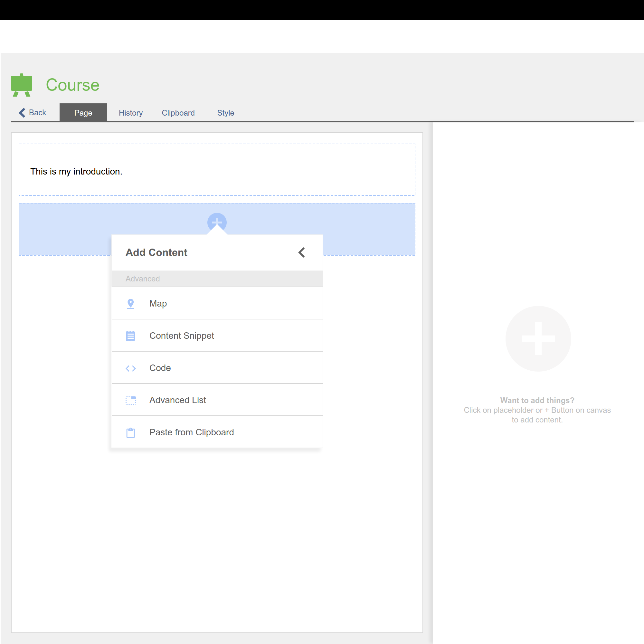Click the Advanced List icon
Screen dimensions: 644x644
(131, 400)
